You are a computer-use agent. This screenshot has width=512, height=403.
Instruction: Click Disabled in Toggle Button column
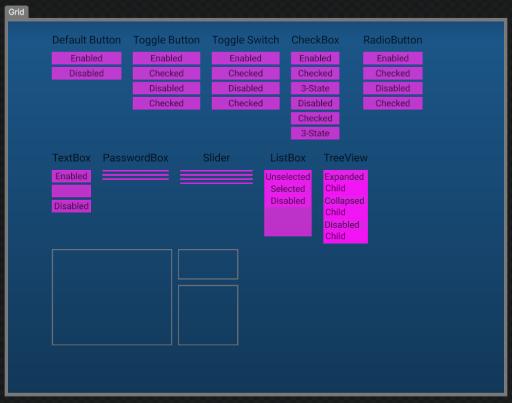tap(166, 88)
